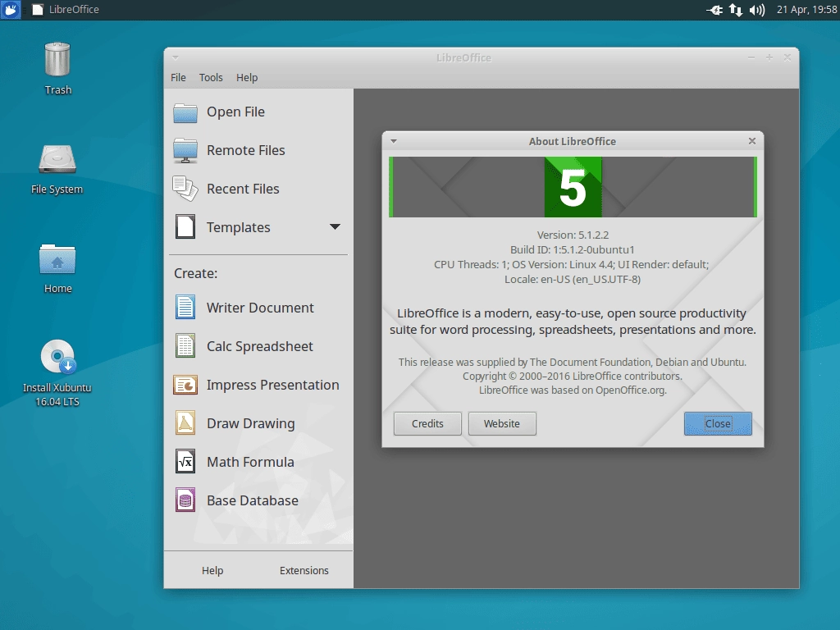
Task: Click the clock showing 21 Apr, 19:58
Action: point(807,10)
